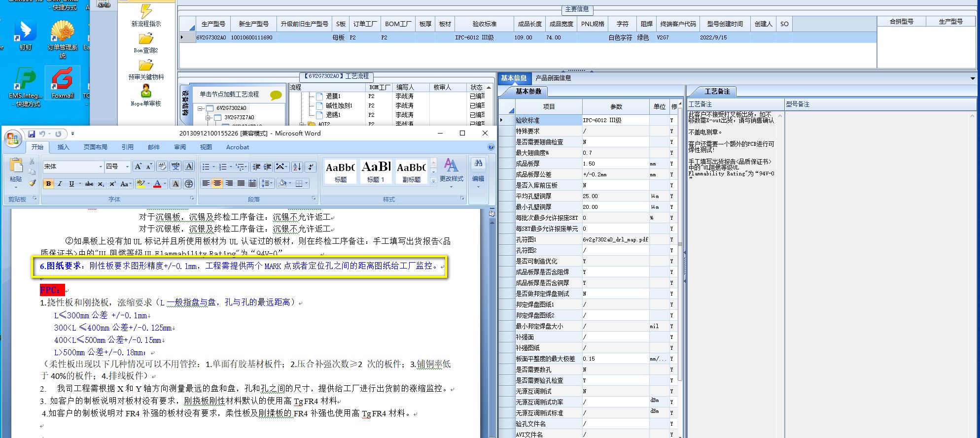The height and width of the screenshot is (438, 980).
Task: Click the Office button in Word
Action: coord(13,138)
